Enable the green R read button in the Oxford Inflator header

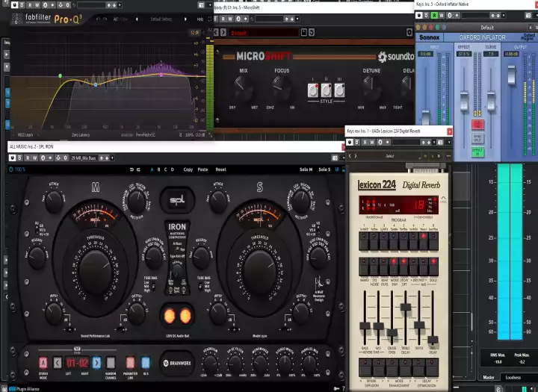[433, 15]
